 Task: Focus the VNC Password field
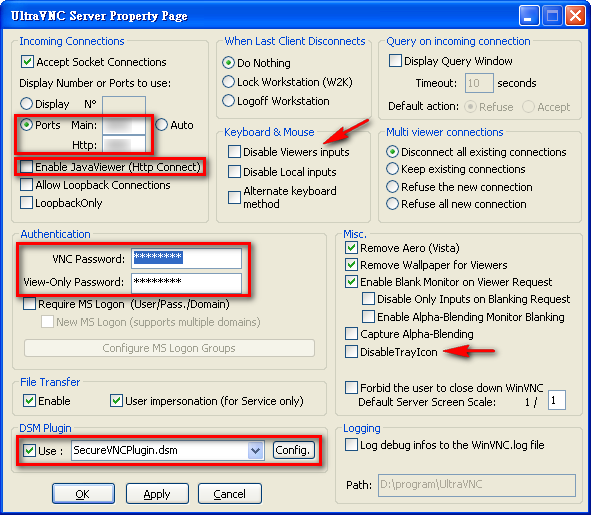(x=186, y=258)
